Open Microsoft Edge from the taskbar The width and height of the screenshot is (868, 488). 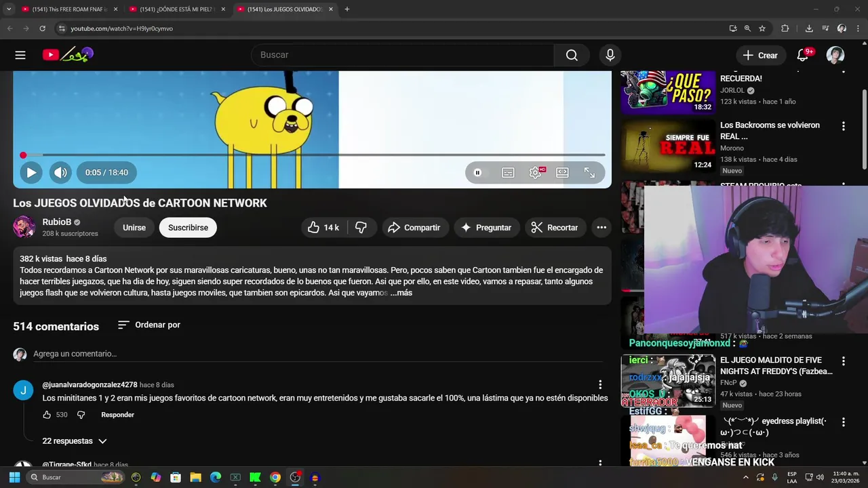pos(216,477)
